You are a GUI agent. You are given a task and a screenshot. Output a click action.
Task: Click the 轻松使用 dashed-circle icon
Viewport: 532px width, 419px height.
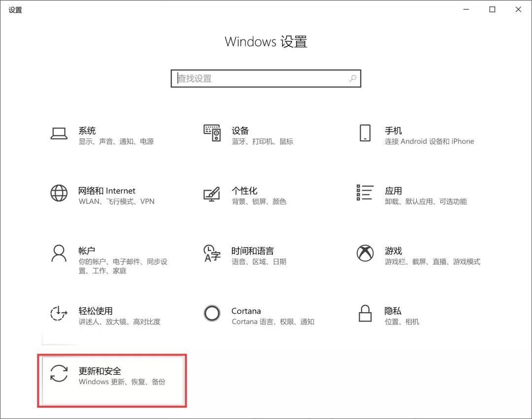coord(59,313)
